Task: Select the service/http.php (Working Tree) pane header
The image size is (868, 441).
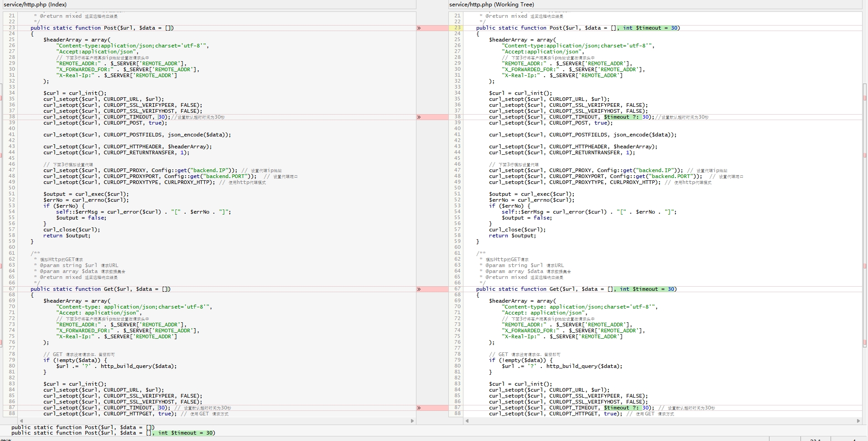Action: (491, 5)
